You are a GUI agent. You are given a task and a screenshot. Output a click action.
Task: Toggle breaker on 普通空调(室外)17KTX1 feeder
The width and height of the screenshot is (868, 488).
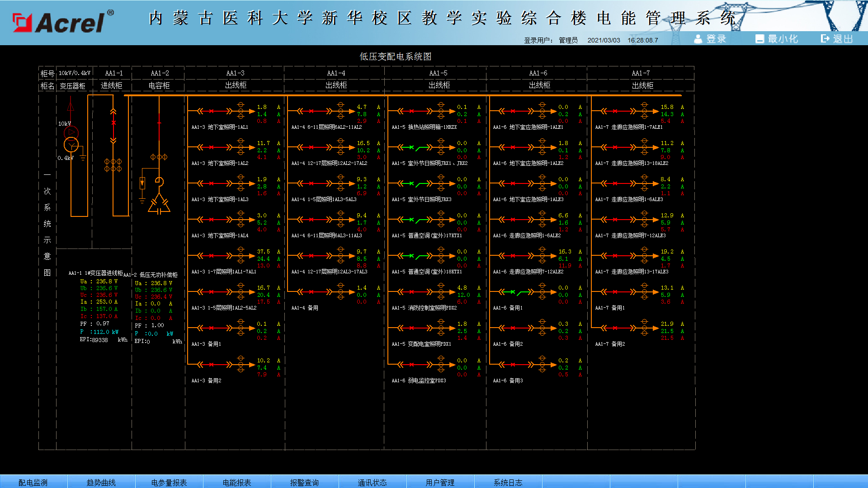[412, 220]
